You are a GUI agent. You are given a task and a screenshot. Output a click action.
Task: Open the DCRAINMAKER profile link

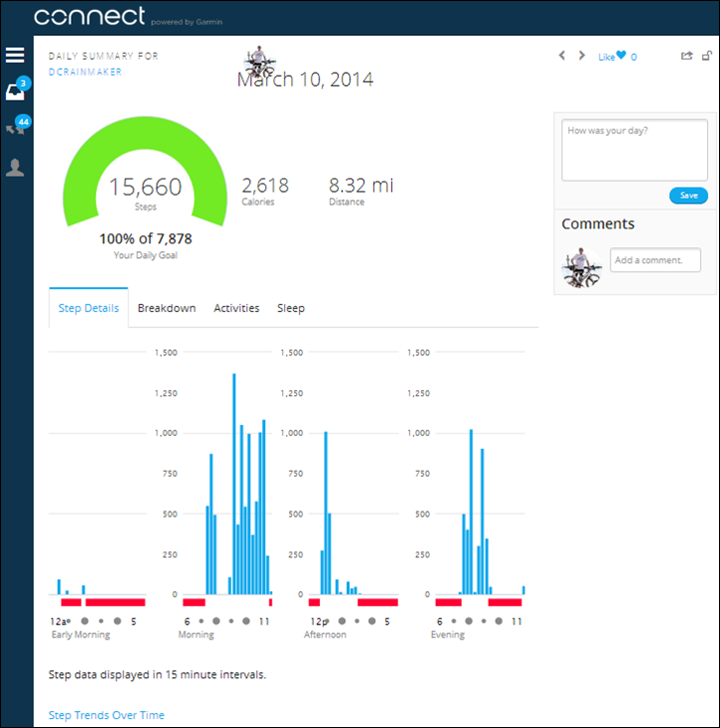point(85,72)
